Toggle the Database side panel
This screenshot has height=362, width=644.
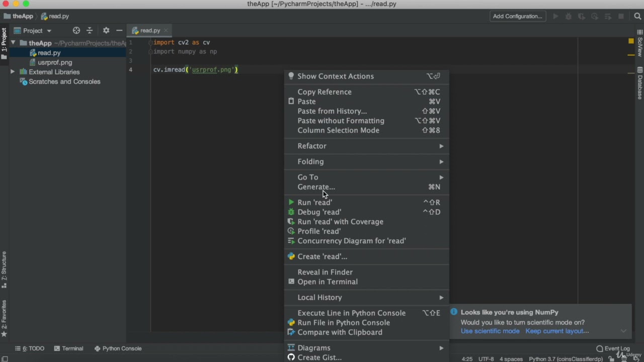tap(640, 83)
